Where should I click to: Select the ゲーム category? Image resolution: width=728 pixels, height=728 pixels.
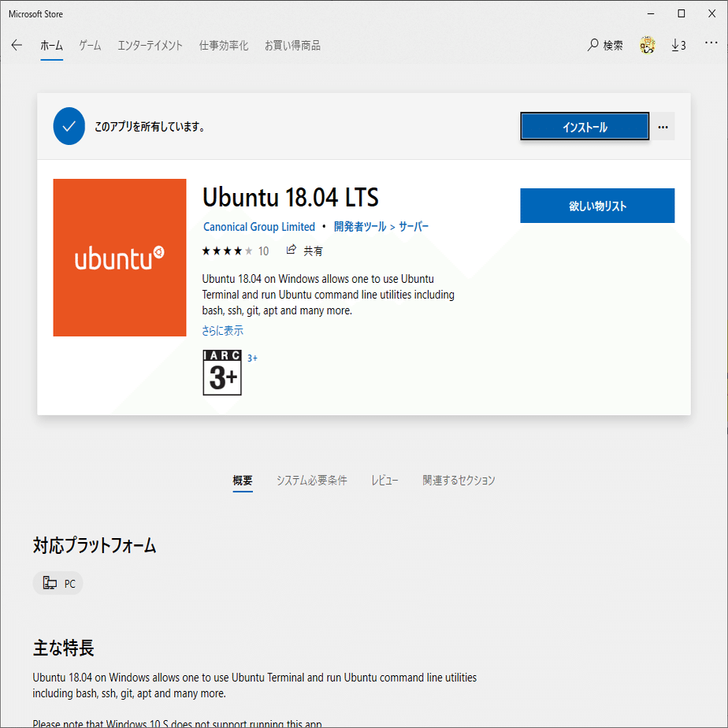tap(89, 45)
